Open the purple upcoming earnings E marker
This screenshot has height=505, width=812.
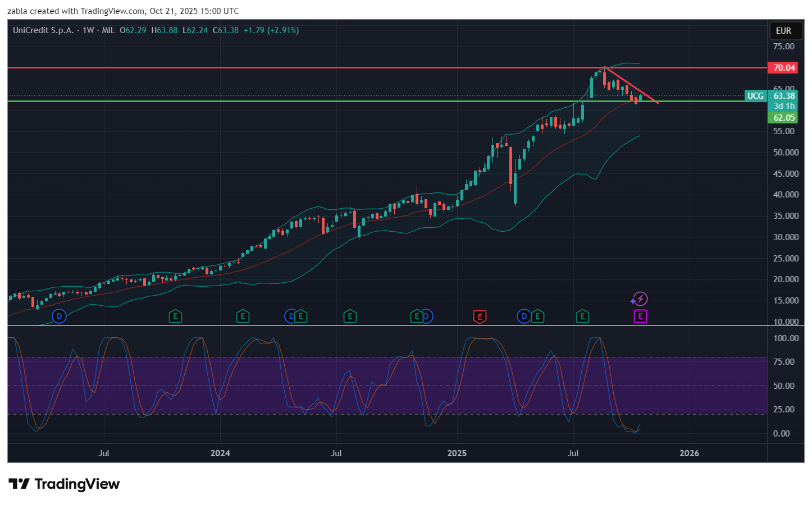[640, 316]
